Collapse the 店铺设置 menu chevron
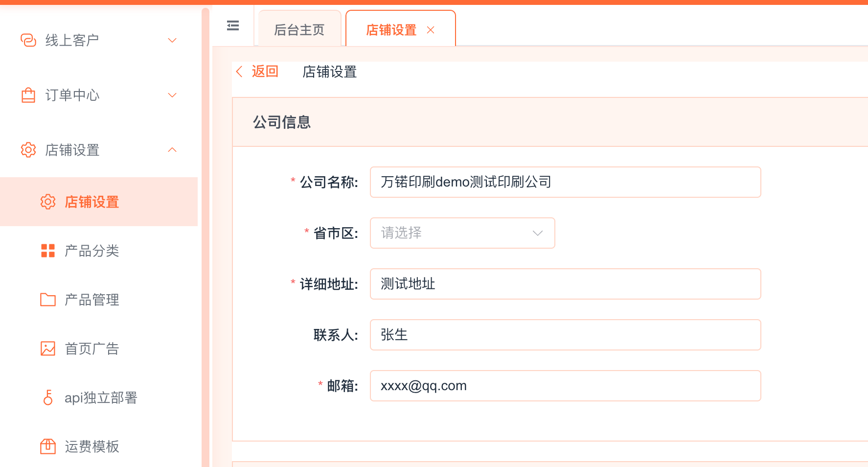Image resolution: width=868 pixels, height=467 pixels. coord(172,150)
